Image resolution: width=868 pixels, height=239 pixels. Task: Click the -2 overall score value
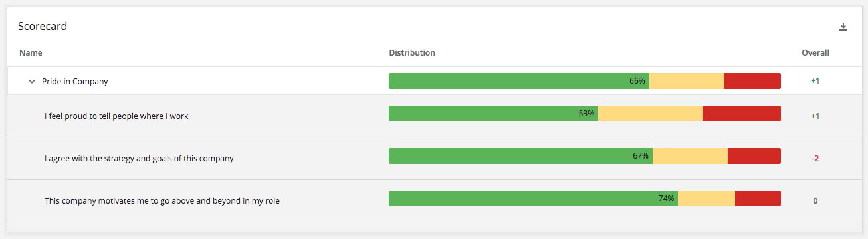point(815,159)
